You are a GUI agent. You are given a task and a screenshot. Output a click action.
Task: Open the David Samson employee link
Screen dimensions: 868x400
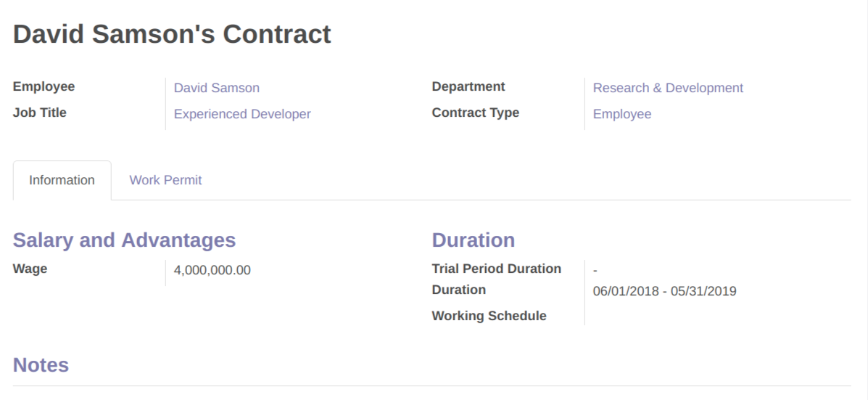click(x=216, y=88)
